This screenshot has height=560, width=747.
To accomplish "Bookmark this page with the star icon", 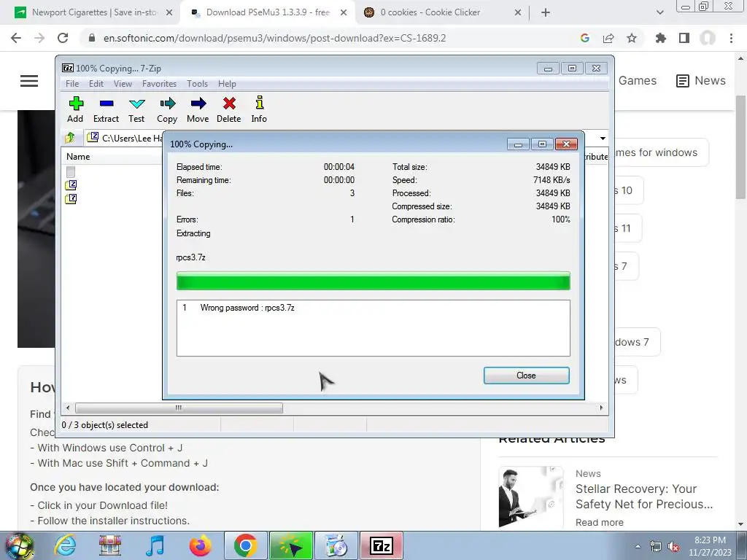I will click(632, 38).
